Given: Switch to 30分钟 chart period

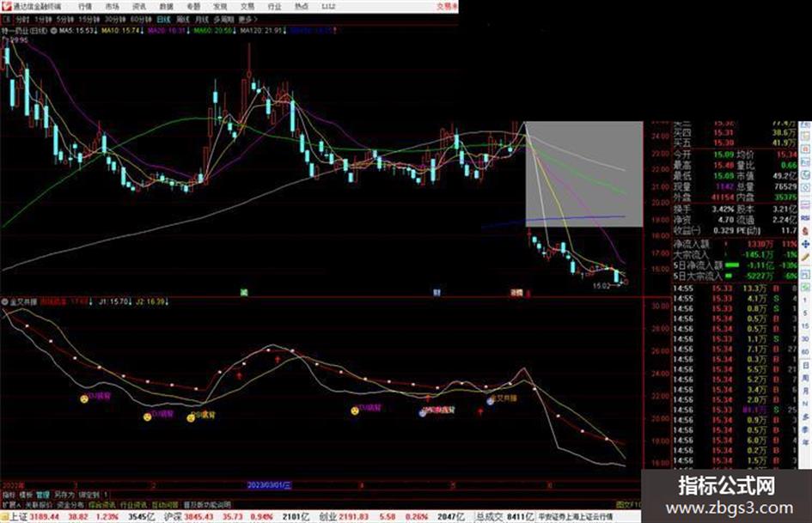Looking at the screenshot, I should tap(115, 20).
